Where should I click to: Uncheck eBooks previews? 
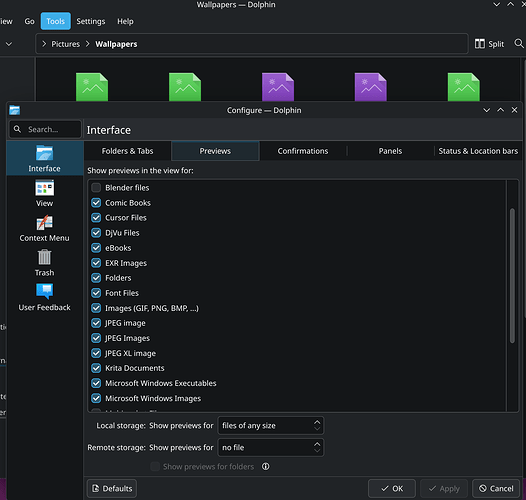(96, 248)
